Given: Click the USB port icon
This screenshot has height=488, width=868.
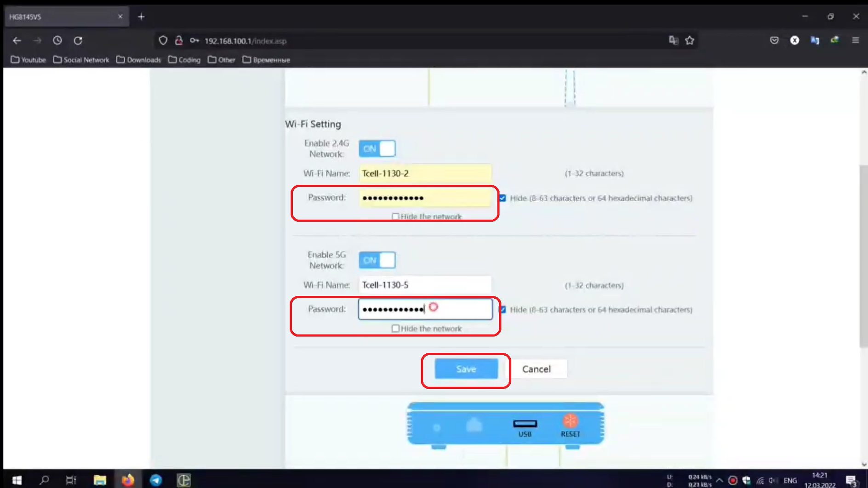Looking at the screenshot, I should coord(525,424).
